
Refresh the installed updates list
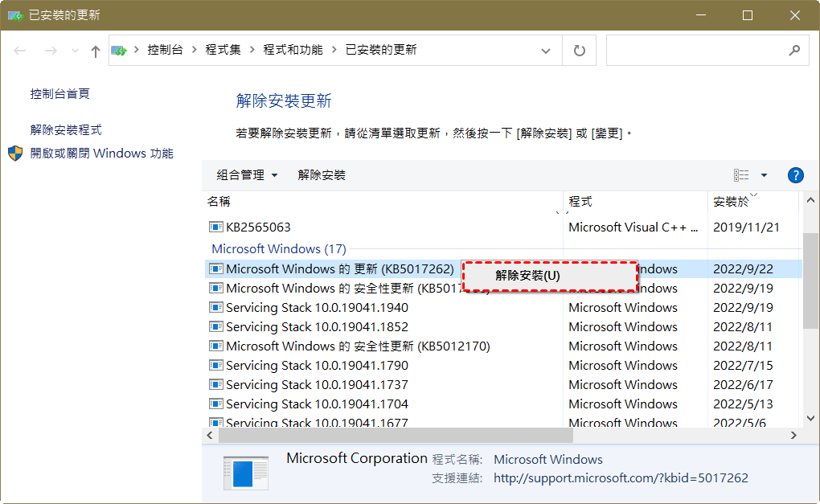click(x=580, y=51)
